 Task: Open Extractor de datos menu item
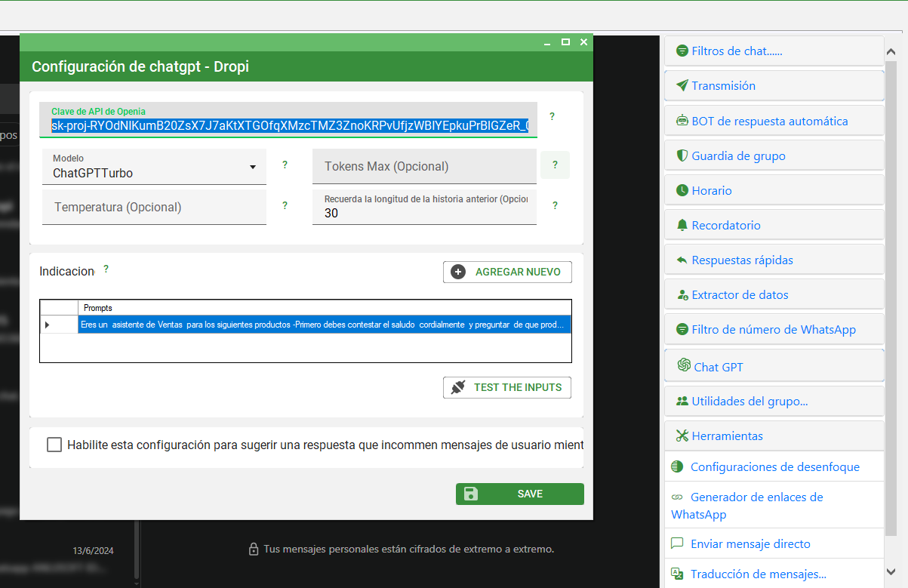click(x=740, y=294)
